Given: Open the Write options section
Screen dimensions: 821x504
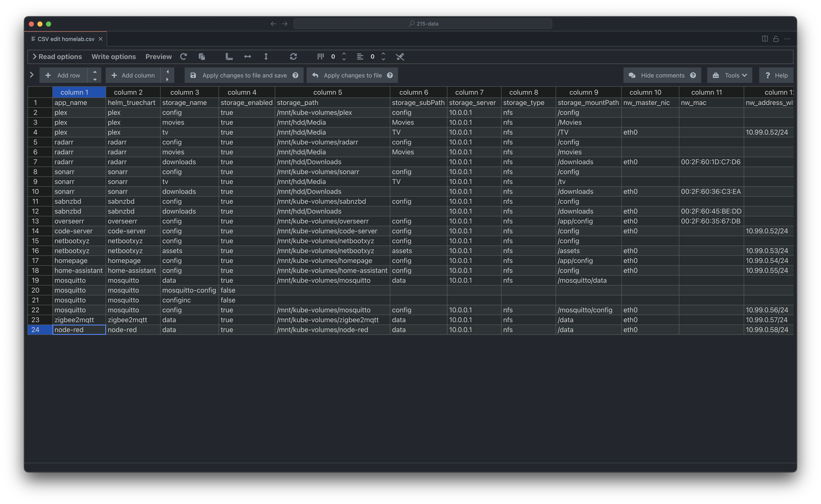Looking at the screenshot, I should pos(114,57).
